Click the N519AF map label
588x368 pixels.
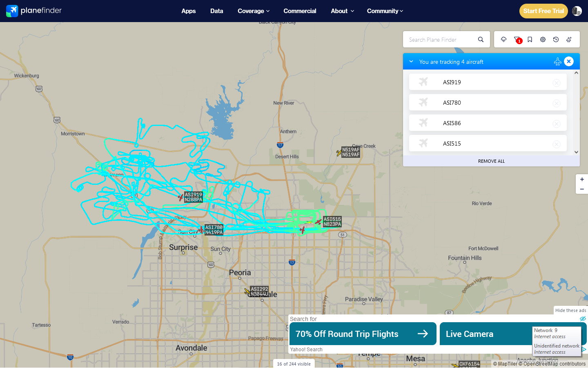[351, 152]
